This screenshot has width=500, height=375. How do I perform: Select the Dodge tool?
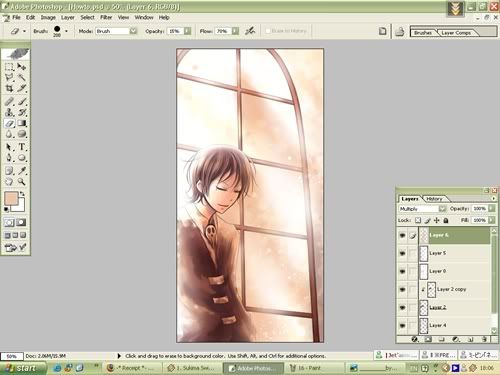click(22, 134)
